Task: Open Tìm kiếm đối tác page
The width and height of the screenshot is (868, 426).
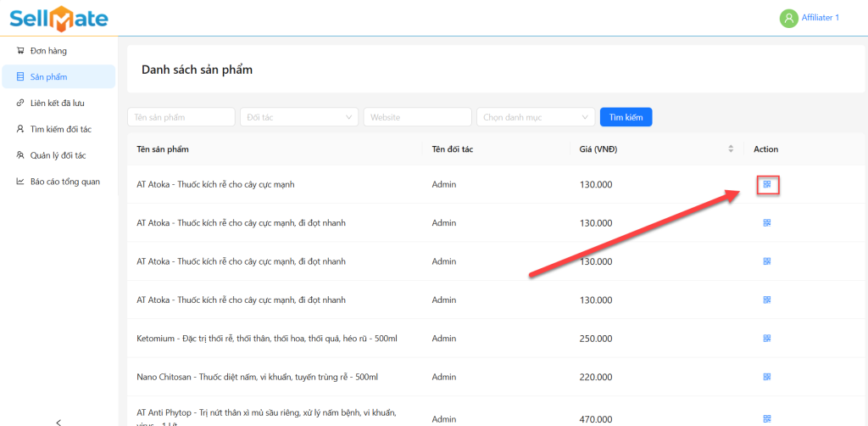Action: tap(60, 129)
